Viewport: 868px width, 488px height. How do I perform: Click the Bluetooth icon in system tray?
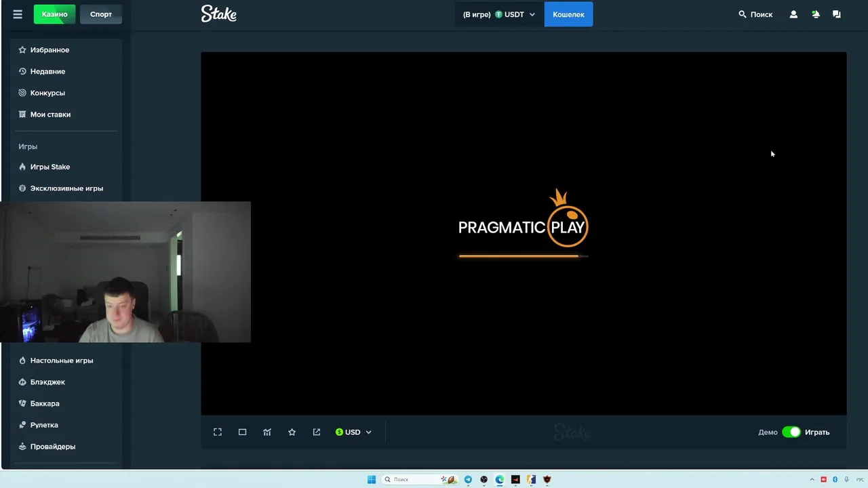tap(835, 479)
